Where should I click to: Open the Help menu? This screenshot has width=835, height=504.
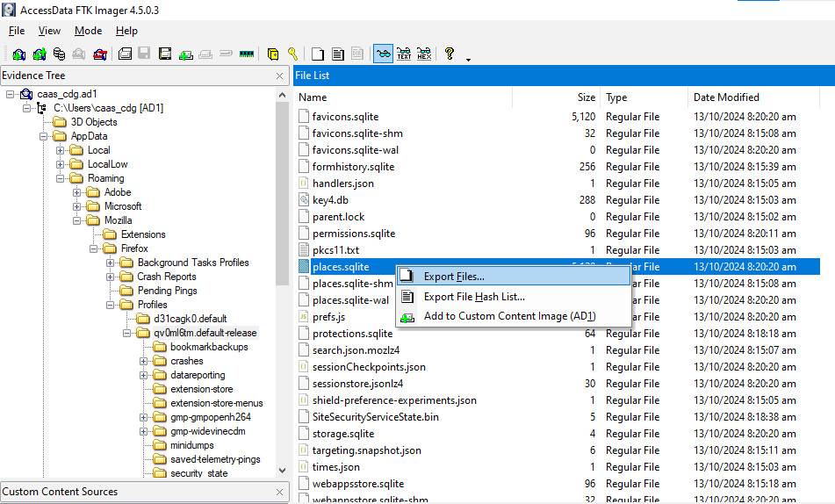(x=126, y=31)
